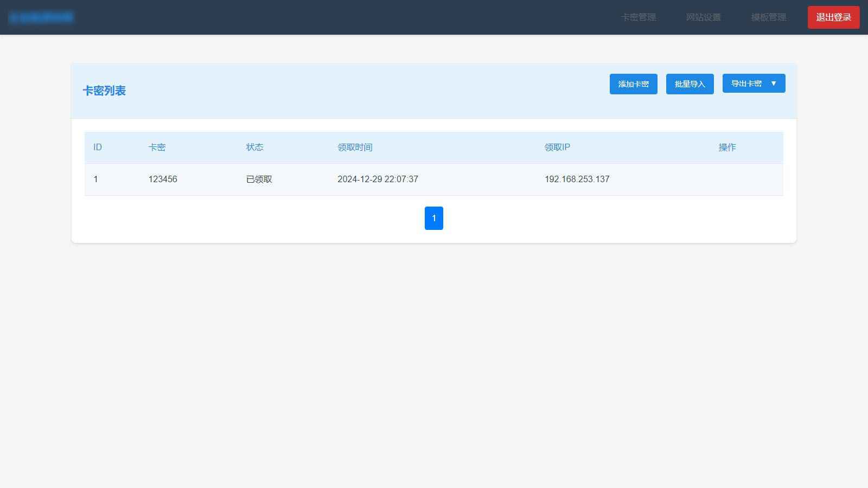Click the 导出卡密 button label
Image resolution: width=868 pixels, height=488 pixels.
point(746,84)
